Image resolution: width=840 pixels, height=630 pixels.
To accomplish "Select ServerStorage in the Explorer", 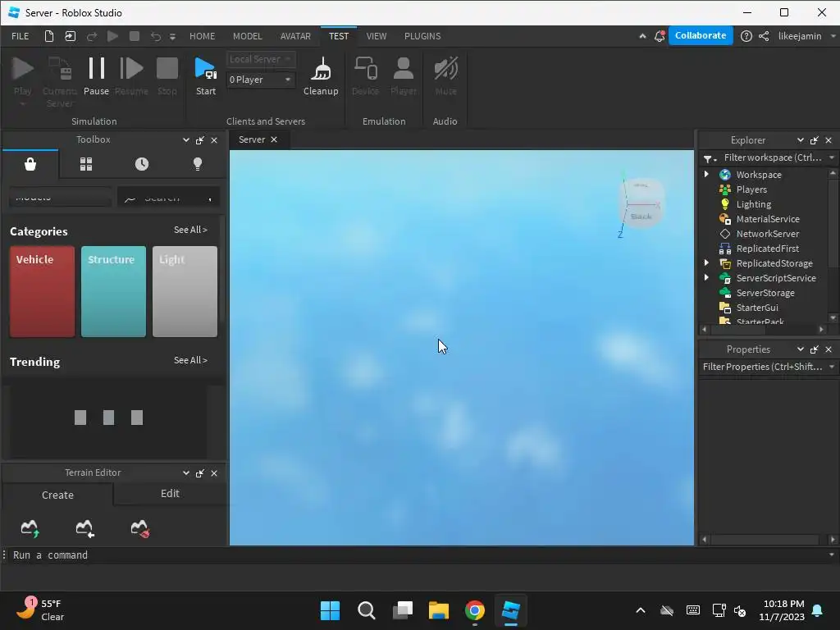I will [765, 293].
